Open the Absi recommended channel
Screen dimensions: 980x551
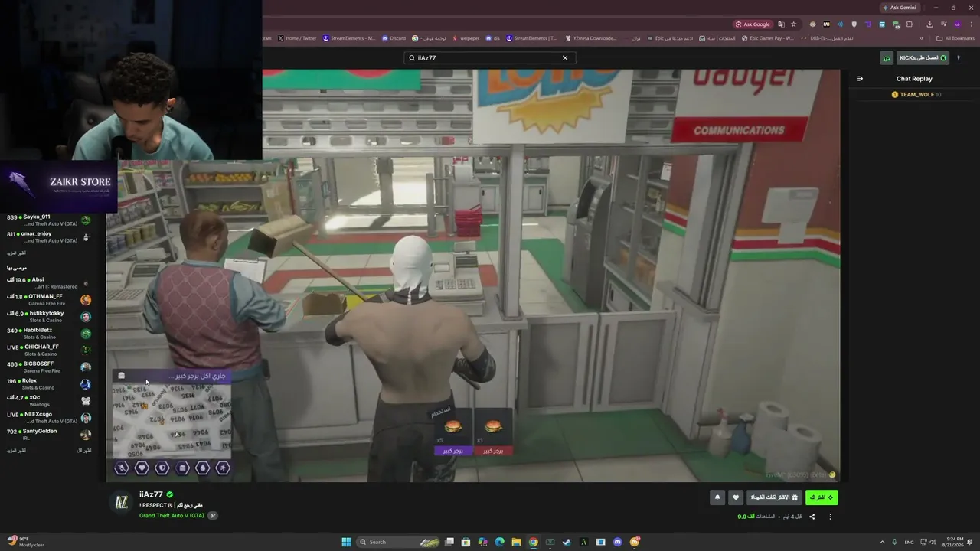pos(49,283)
